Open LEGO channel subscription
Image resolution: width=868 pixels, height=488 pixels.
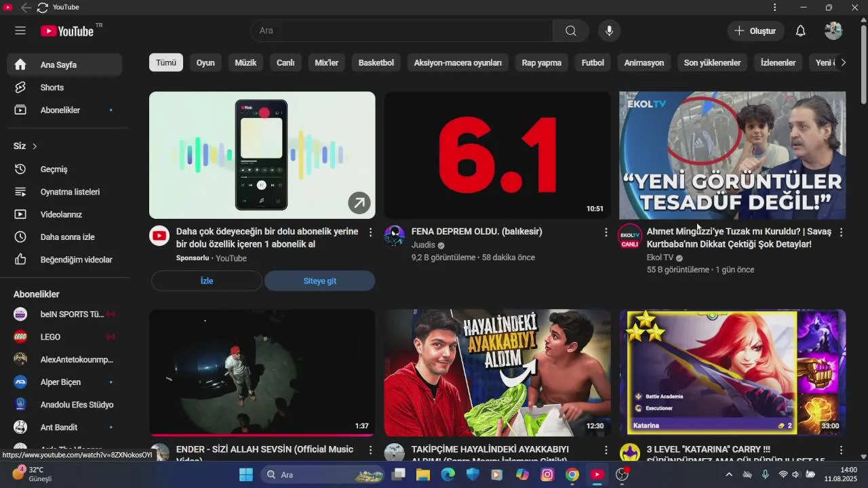[x=64, y=337]
